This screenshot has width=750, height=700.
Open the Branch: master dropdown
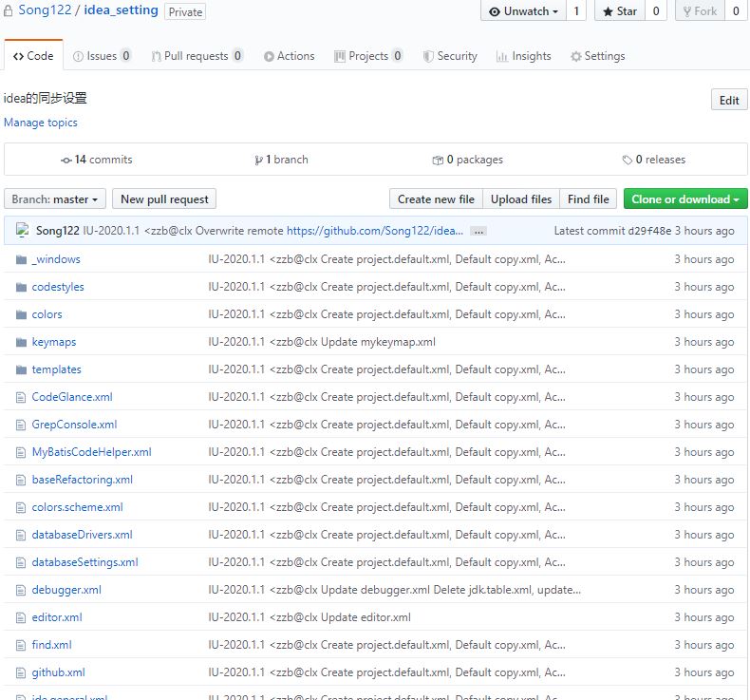tap(55, 199)
